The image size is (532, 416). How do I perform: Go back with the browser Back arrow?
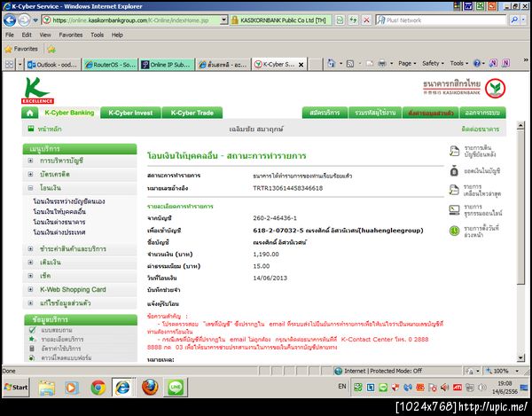(x=9, y=20)
